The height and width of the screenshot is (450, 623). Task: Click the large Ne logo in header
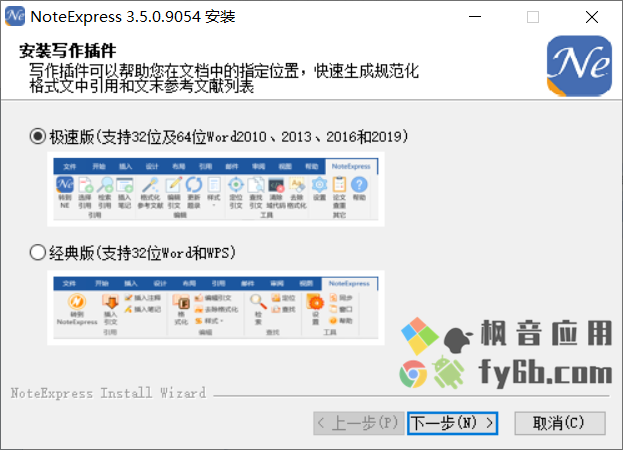(579, 66)
